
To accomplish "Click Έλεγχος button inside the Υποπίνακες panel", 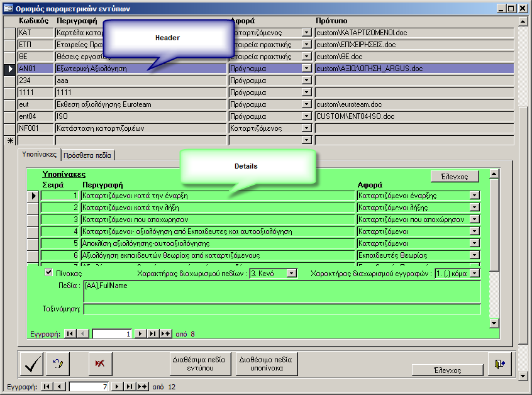I will coord(455,176).
